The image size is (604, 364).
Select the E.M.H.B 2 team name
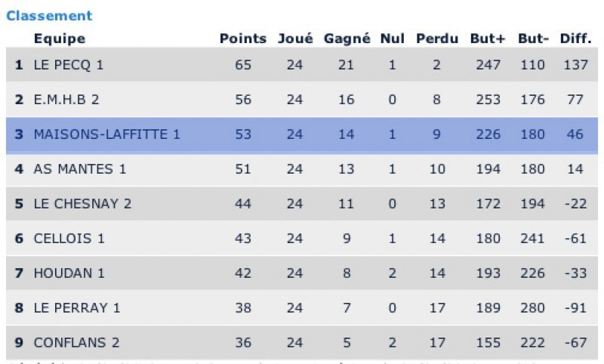click(66, 100)
